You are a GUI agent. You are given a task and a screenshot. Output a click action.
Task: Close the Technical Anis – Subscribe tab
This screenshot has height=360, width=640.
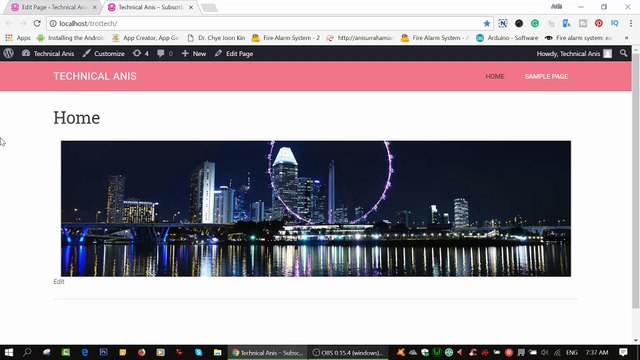pos(191,7)
